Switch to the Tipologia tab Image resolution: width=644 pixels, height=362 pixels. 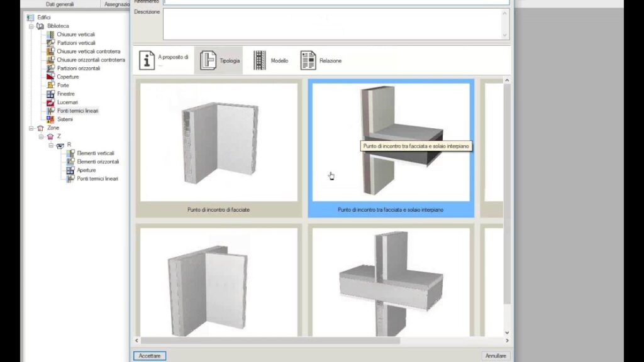[x=218, y=60]
